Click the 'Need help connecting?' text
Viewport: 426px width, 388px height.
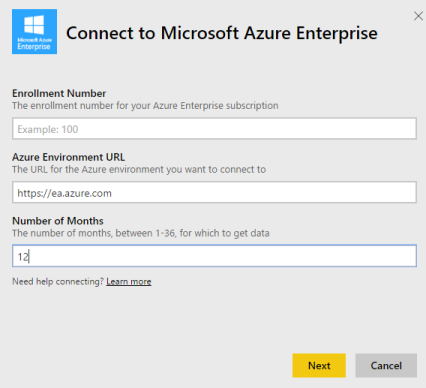tap(58, 282)
